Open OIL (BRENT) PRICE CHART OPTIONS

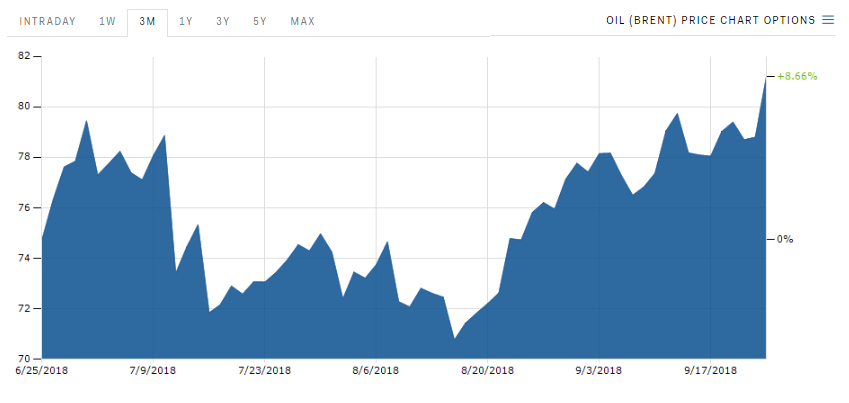(x=710, y=20)
